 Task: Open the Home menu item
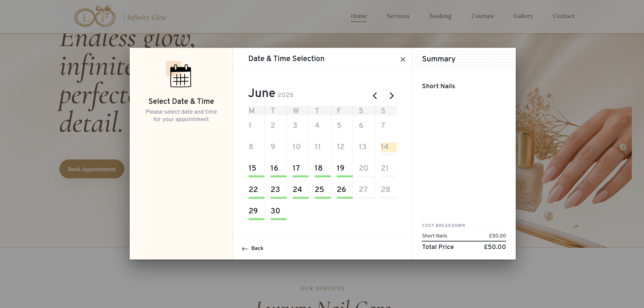pos(359,16)
